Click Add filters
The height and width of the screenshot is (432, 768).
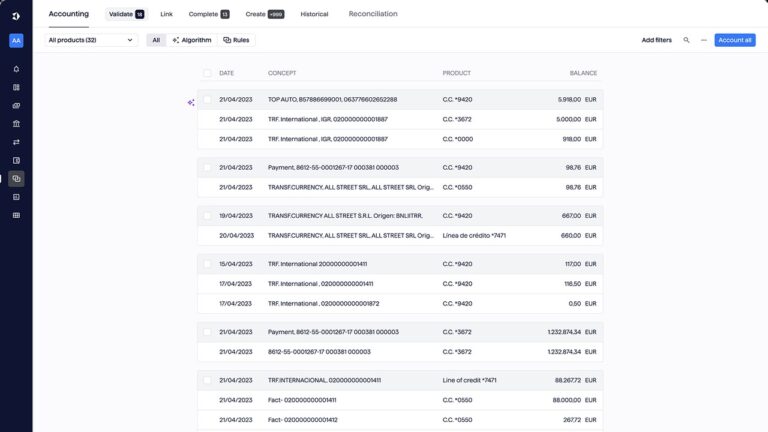tap(656, 40)
